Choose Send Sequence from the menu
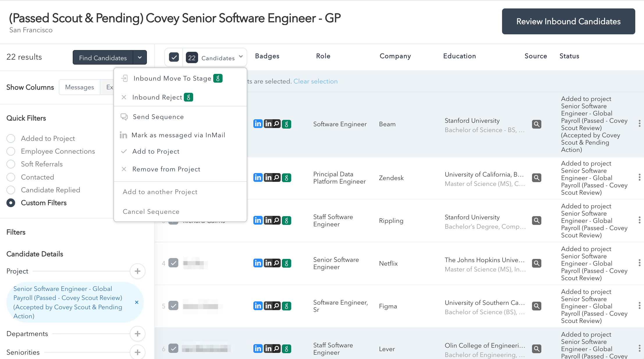Viewport: 644px width, 359px height. coord(158,117)
